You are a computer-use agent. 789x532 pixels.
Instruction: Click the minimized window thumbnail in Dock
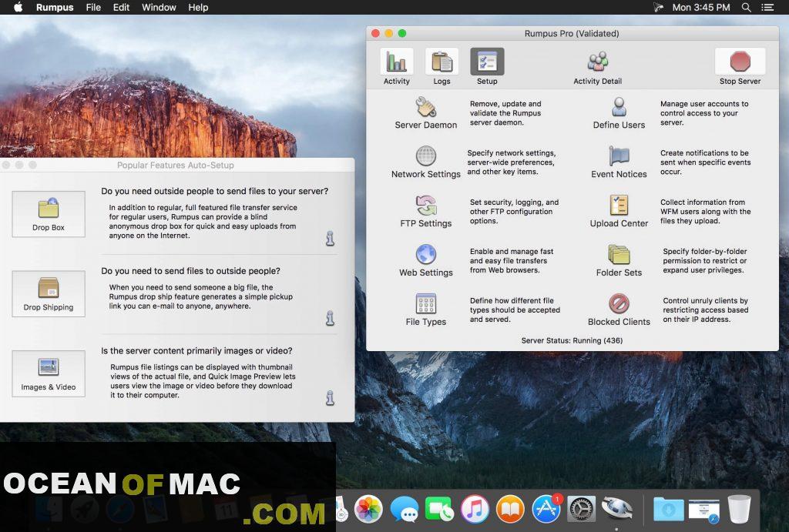tap(703, 510)
